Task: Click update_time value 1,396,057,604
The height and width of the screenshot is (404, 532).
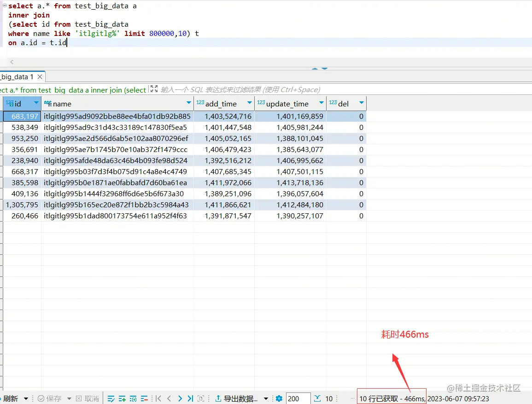Action: [x=291, y=193]
